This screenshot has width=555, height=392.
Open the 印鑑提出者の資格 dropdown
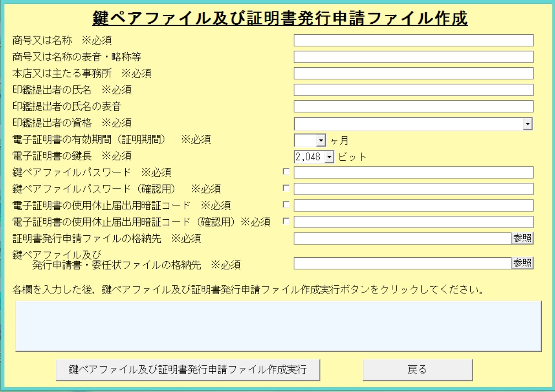pyautogui.click(x=413, y=124)
